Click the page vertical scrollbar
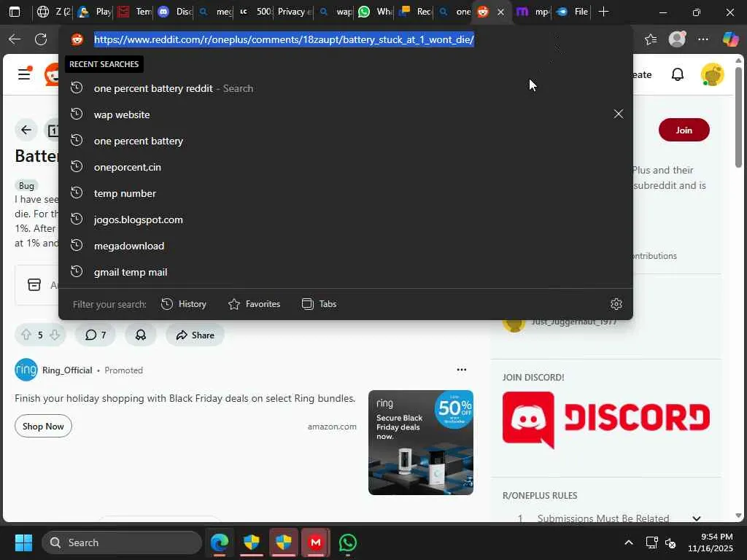 tap(738, 117)
